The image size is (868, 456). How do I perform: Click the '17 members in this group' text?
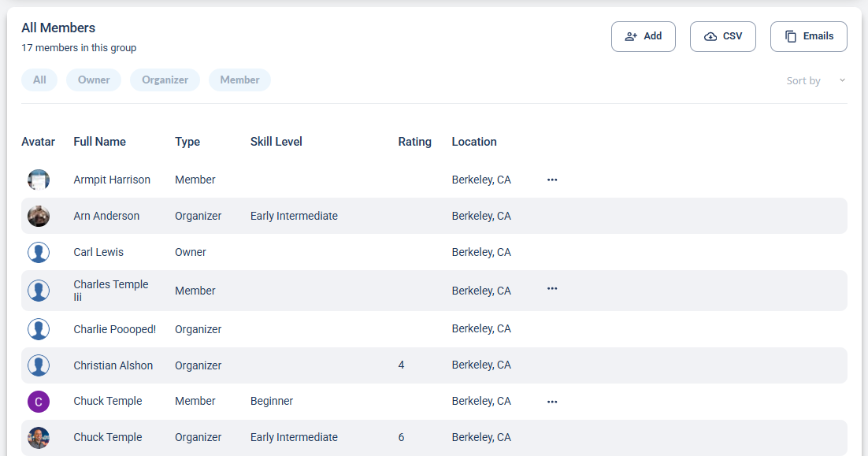[79, 48]
